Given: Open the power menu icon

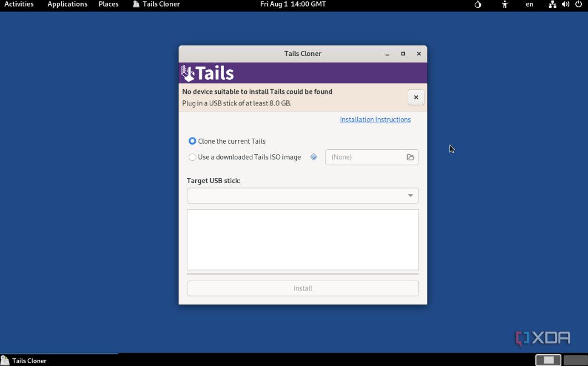Looking at the screenshot, I should 578,4.
